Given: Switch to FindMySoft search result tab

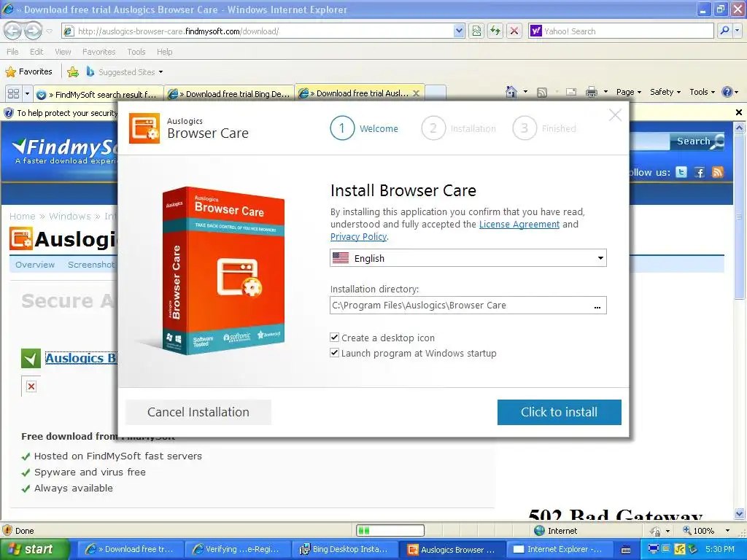Looking at the screenshot, I should click(x=98, y=94).
